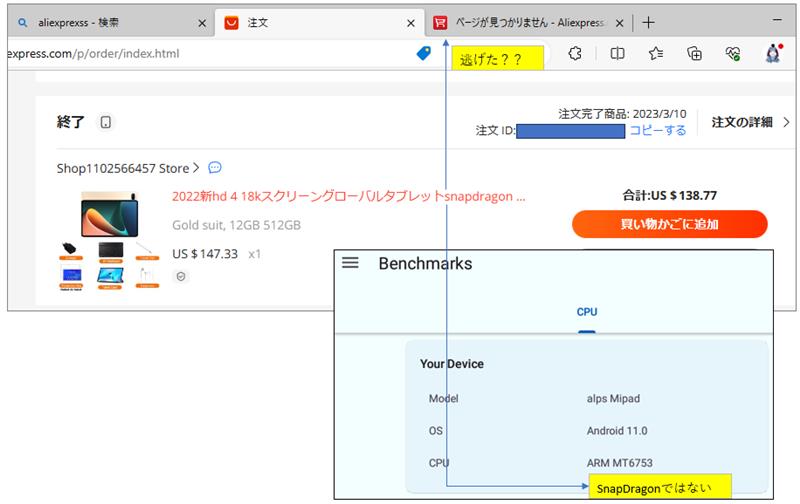
Task: Click the alps Mipad model value
Action: pos(613,399)
